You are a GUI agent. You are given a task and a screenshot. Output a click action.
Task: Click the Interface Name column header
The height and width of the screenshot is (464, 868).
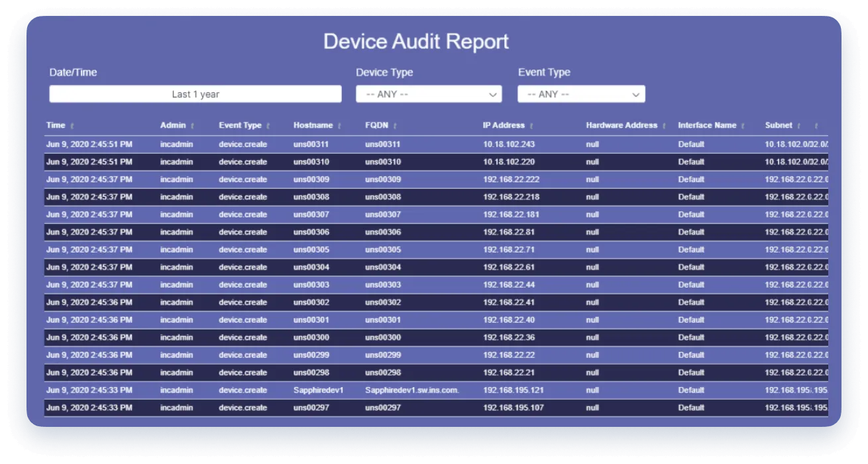tap(707, 125)
